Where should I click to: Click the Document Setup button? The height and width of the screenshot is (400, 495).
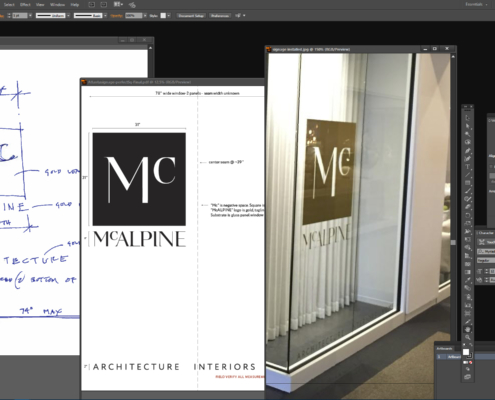coord(191,16)
